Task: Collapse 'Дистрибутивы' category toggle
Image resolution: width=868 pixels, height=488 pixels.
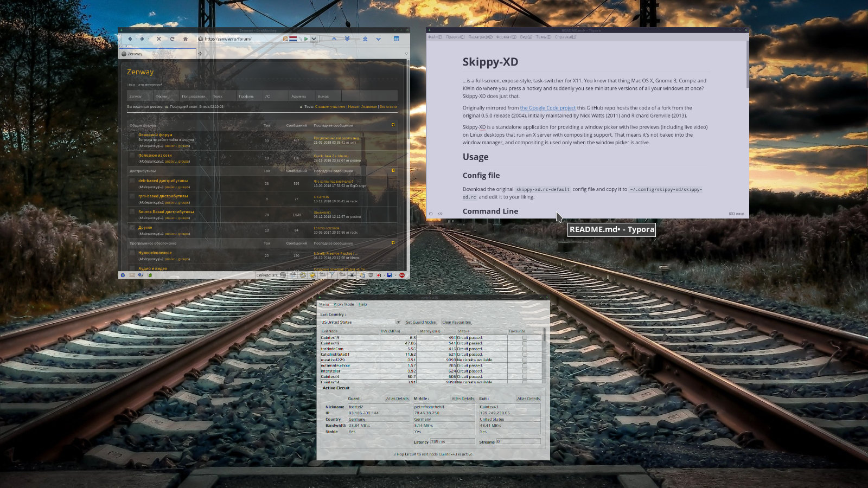Action: [393, 170]
